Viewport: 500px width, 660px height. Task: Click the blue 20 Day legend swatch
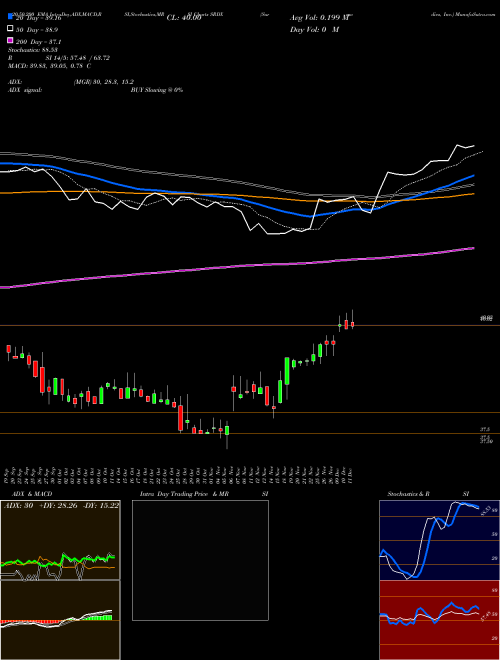pyautogui.click(x=10, y=16)
